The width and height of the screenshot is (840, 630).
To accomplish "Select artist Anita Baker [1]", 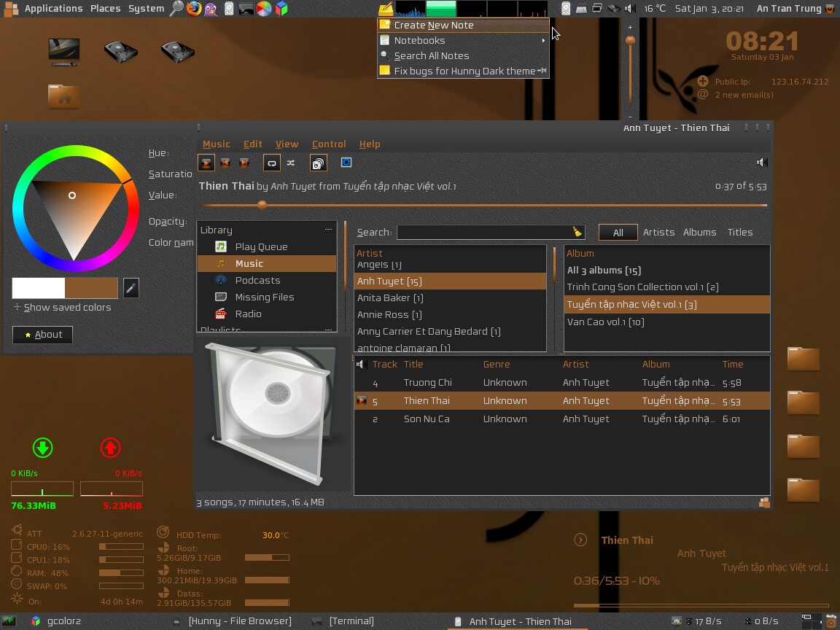I will pos(450,297).
